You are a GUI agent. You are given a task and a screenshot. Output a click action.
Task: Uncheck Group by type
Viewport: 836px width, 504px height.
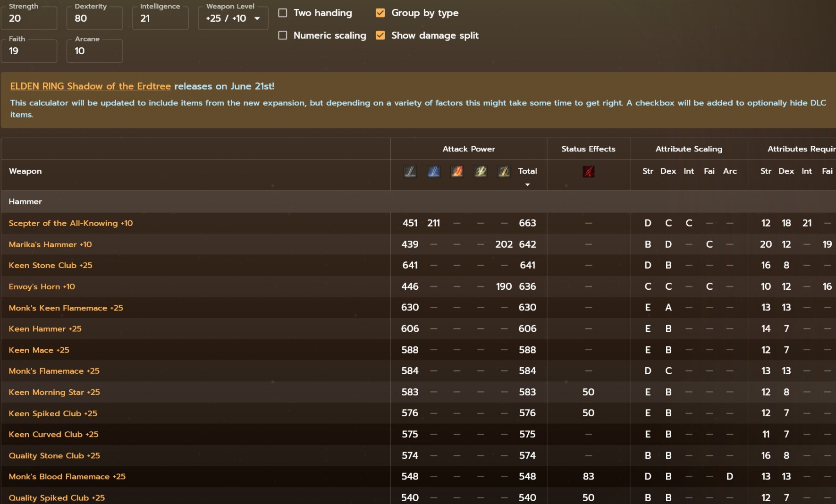(x=380, y=13)
